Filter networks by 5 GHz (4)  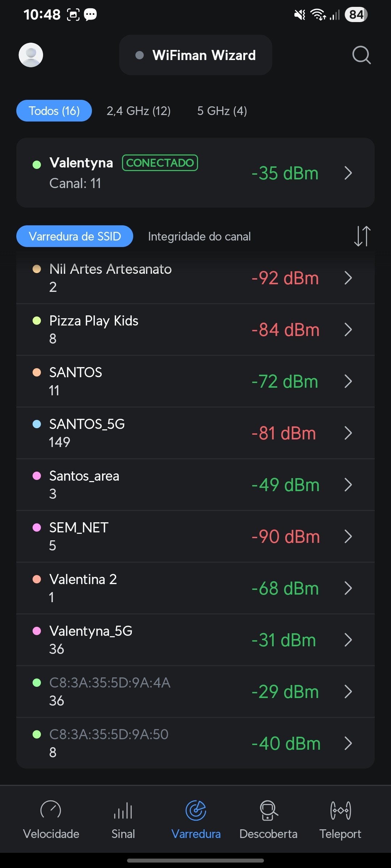[222, 111]
